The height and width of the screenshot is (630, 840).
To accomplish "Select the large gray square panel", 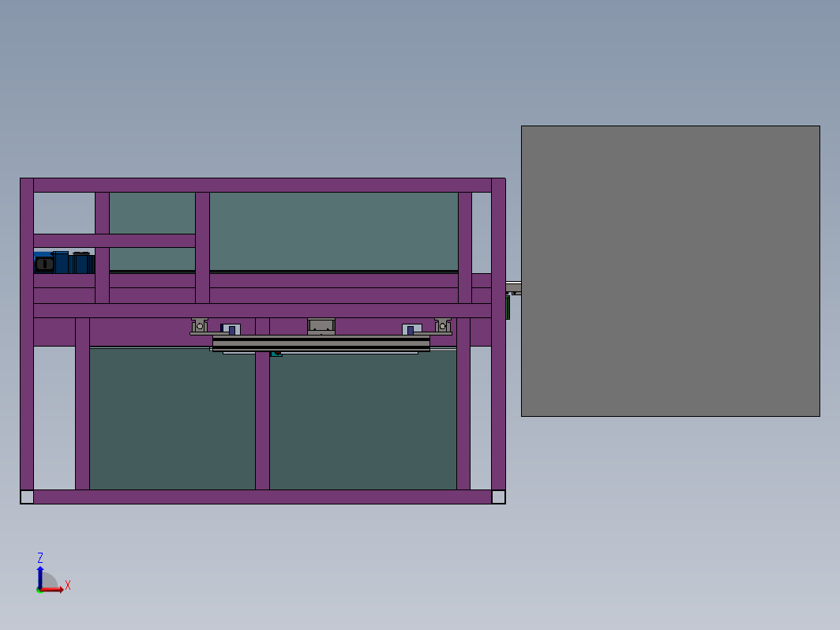I will tap(670, 271).
